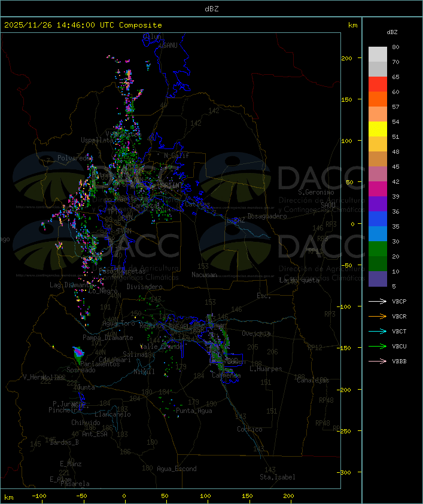Pick the purple 36-39 dBZ swatch
The height and width of the screenshot is (504, 423).
pos(378,204)
